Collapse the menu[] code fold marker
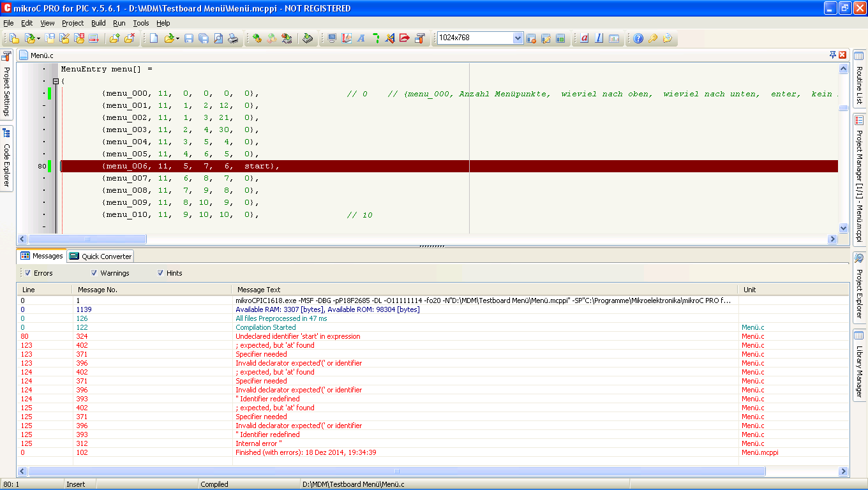This screenshot has height=490, width=868. tap(56, 82)
